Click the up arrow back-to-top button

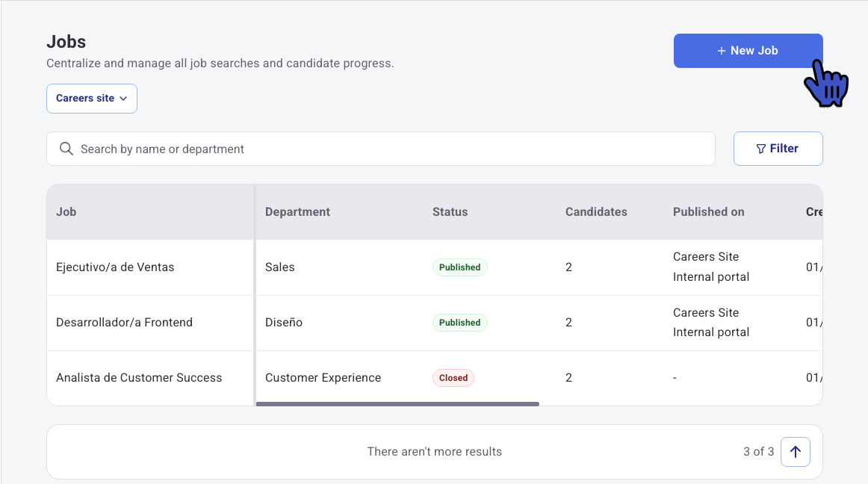coord(796,452)
